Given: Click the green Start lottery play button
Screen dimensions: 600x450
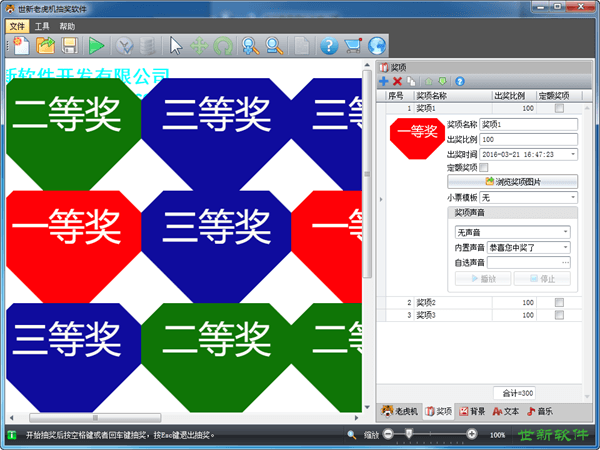Looking at the screenshot, I should pos(96,45).
